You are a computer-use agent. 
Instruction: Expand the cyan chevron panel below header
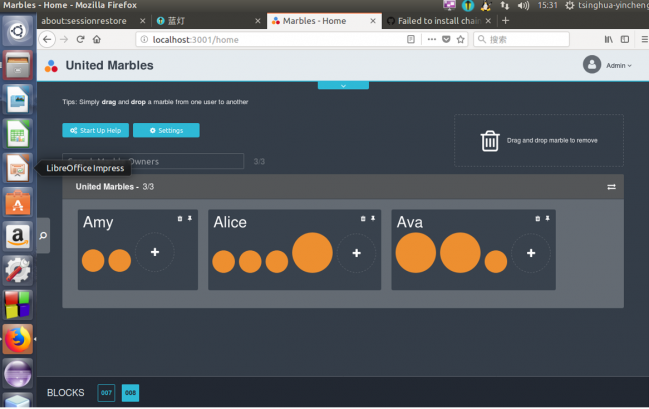[x=343, y=86]
